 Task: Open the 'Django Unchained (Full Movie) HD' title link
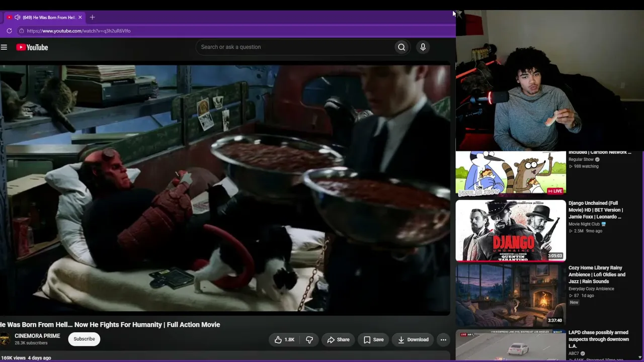596,210
